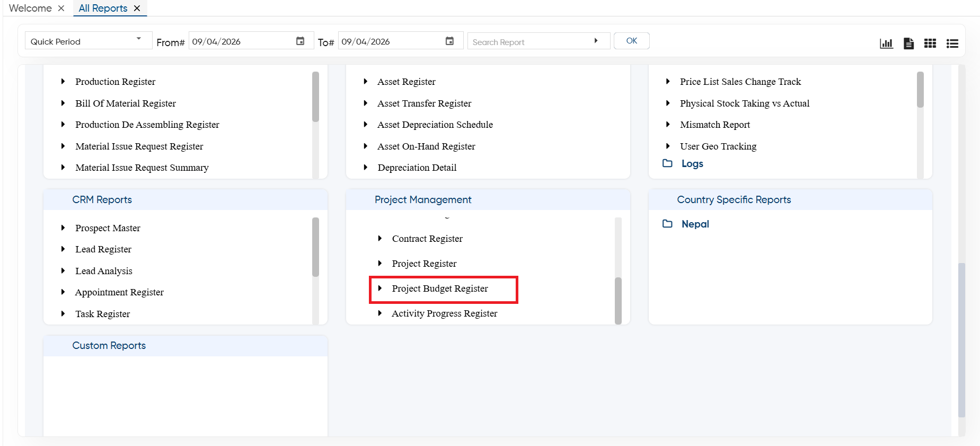Expand Production Register arrow

[63, 81]
